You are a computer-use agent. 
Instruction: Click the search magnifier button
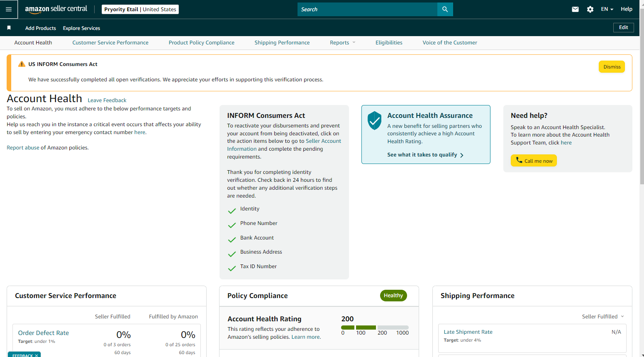pyautogui.click(x=445, y=9)
